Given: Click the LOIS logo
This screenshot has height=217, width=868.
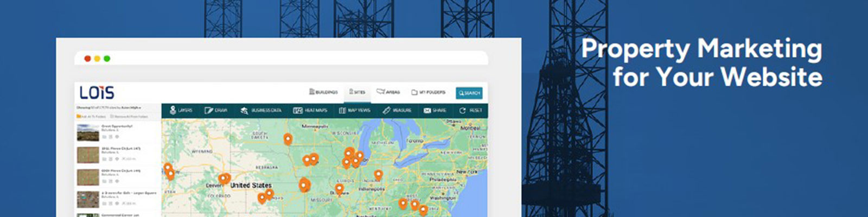Looking at the screenshot, I should tap(97, 92).
